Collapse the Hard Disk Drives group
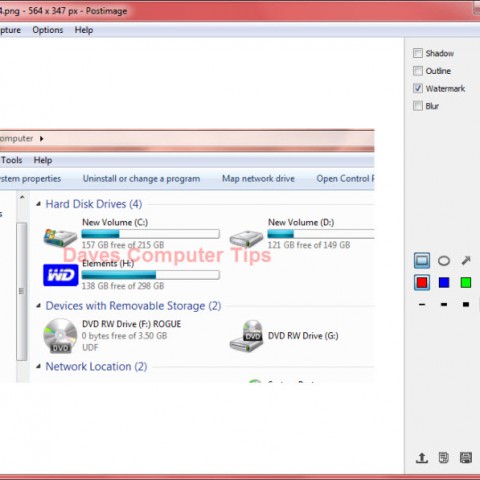This screenshot has width=480, height=480. (x=39, y=204)
